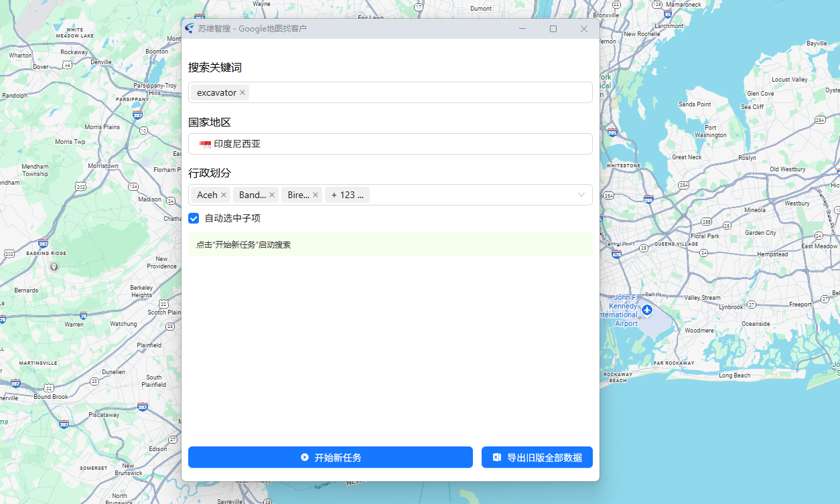Click the gray map pin near Basking Ridge
This screenshot has height=504, width=840.
tap(54, 267)
